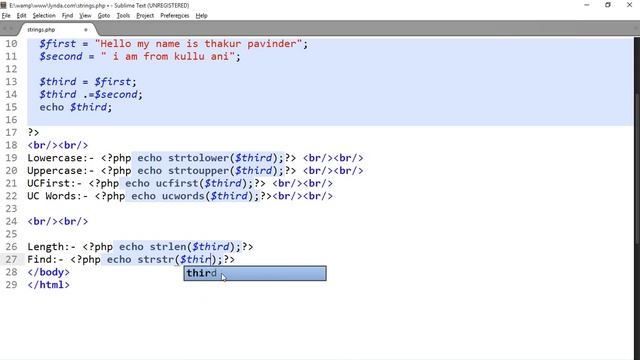
Task: Minimize the Sublime Text window
Action: 587,5
